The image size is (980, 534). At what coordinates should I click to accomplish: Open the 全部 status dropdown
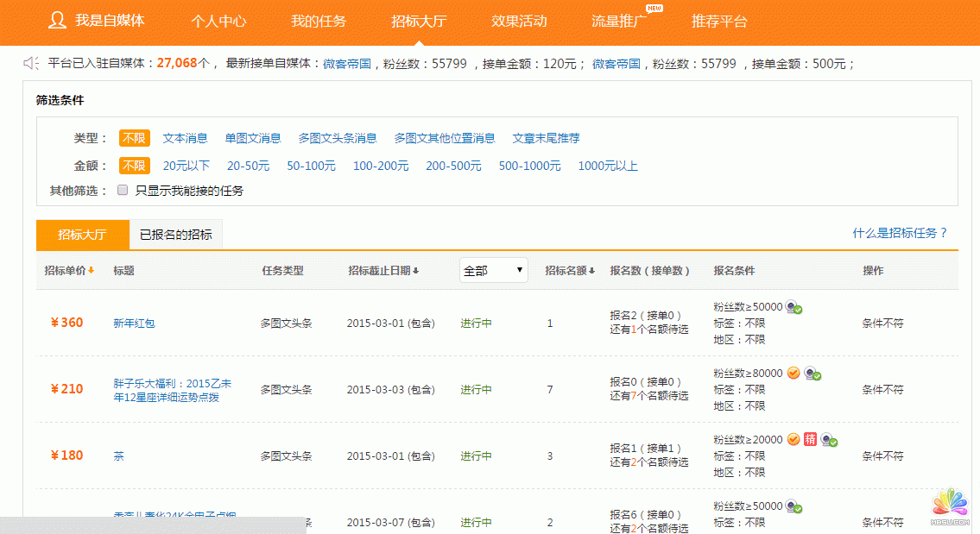coord(494,270)
